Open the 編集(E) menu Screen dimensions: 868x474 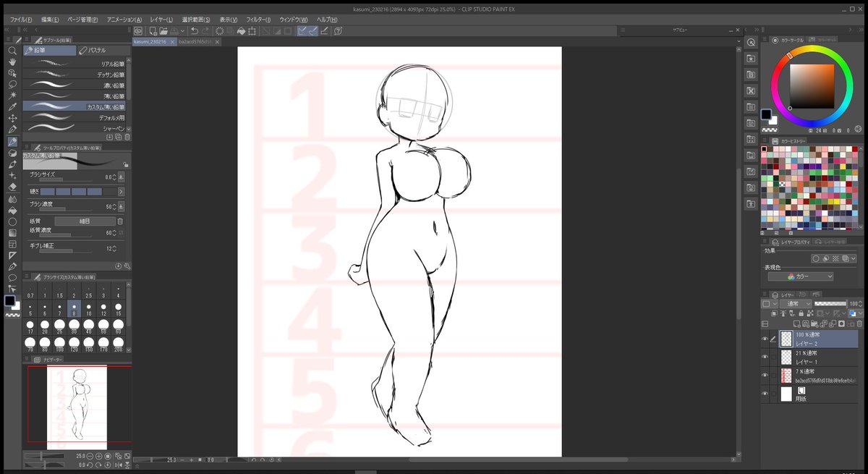coord(51,19)
